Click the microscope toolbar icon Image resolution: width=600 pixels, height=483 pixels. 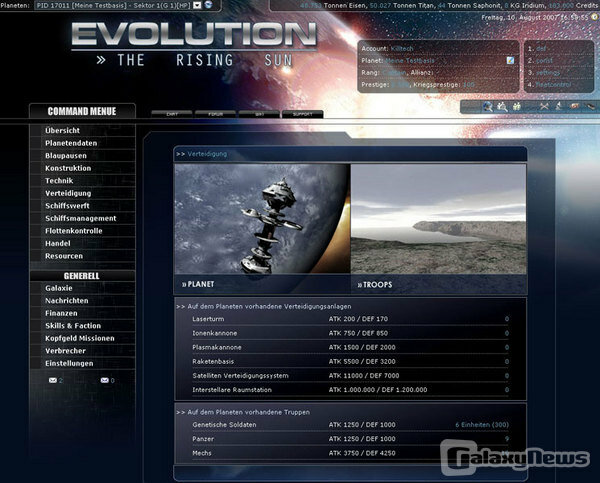point(559,106)
